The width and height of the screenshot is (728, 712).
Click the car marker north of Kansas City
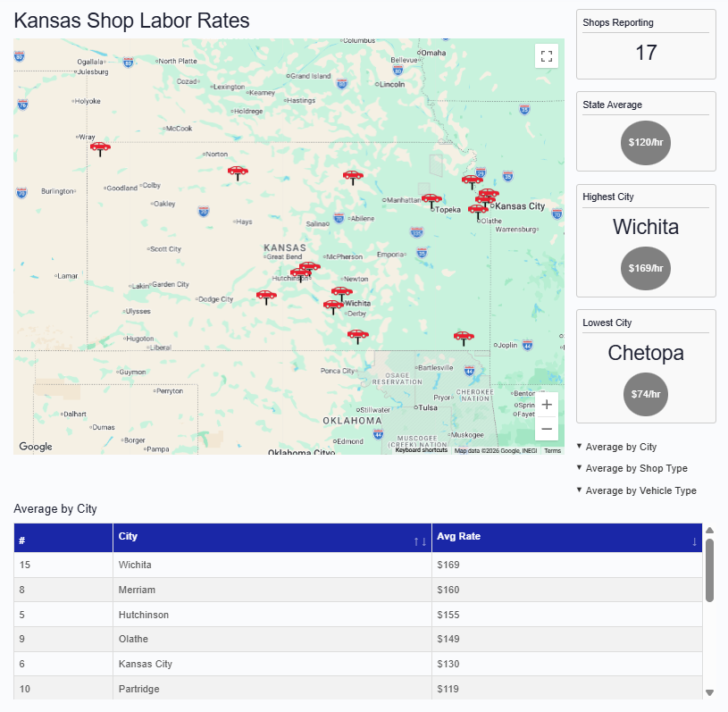point(473,182)
